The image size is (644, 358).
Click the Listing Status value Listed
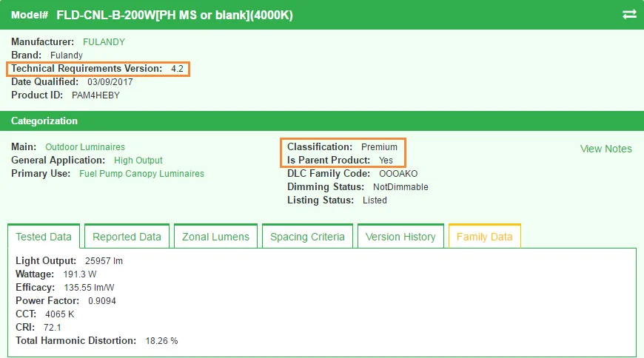point(375,200)
